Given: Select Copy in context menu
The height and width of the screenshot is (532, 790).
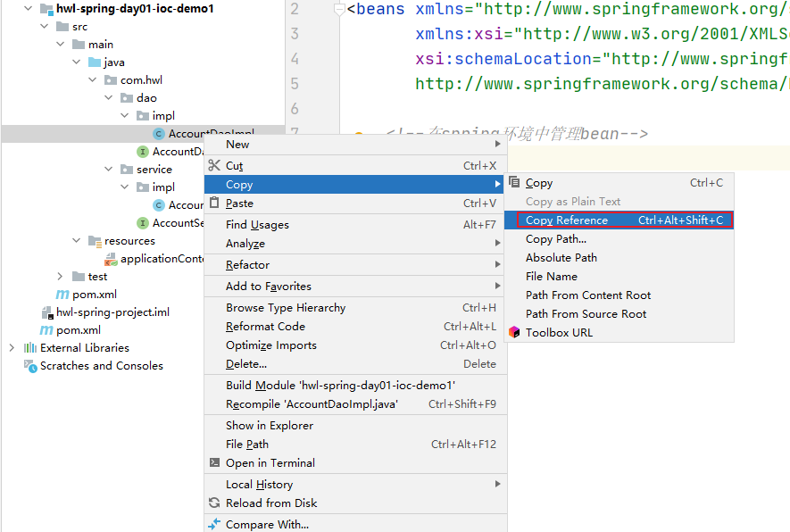Looking at the screenshot, I should (355, 185).
